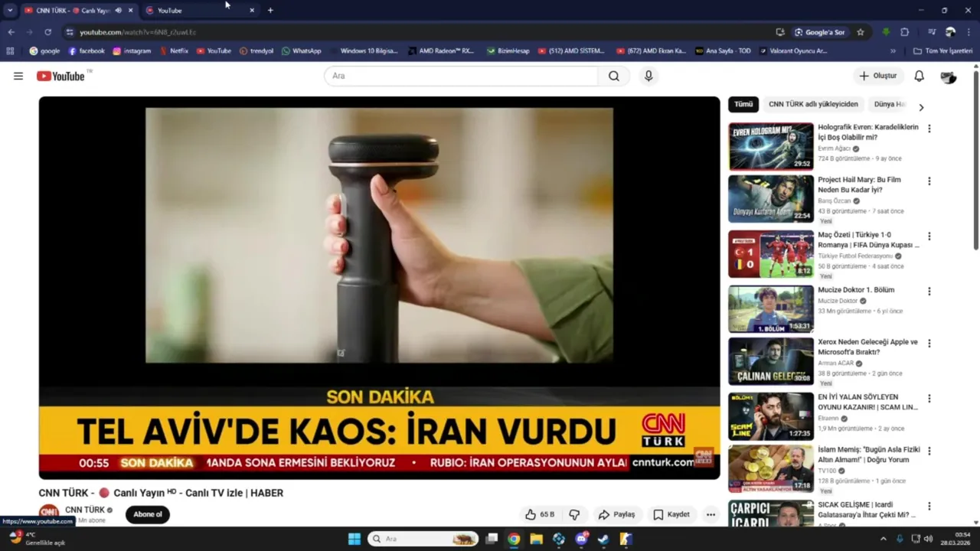This screenshot has height=551, width=980.
Task: Open options for Xerox Neden Geleceği video
Action: click(929, 344)
